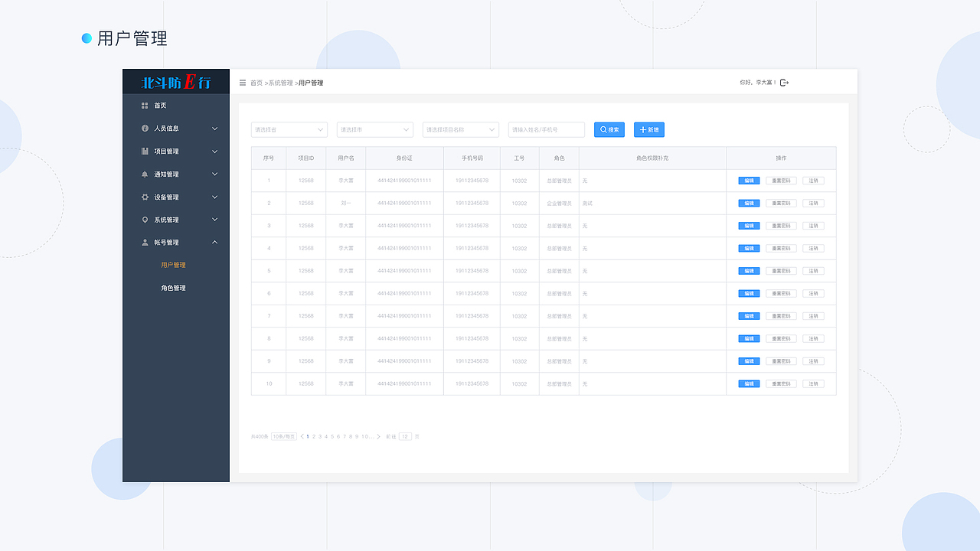Click the 企业管理员 role cell

559,203
